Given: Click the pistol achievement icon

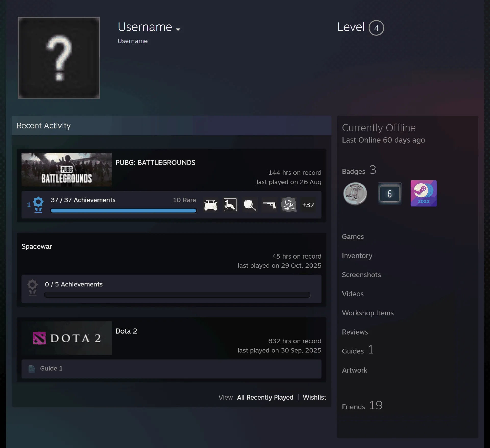Looking at the screenshot, I should (x=269, y=205).
